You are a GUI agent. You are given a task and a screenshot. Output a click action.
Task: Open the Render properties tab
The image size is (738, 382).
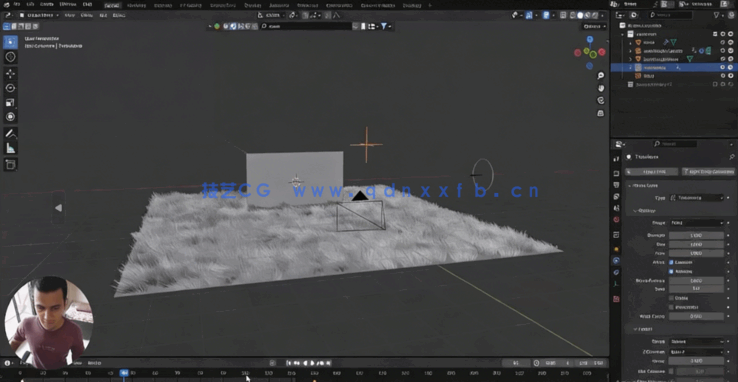pyautogui.click(x=617, y=173)
